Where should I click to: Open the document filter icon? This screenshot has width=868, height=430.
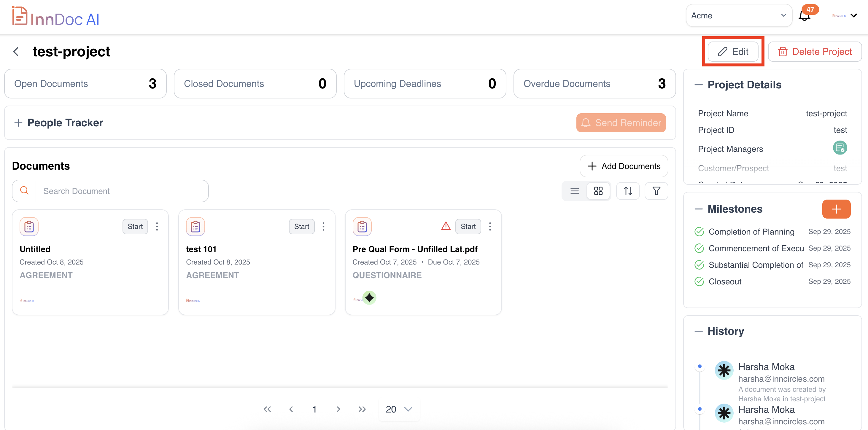click(656, 191)
